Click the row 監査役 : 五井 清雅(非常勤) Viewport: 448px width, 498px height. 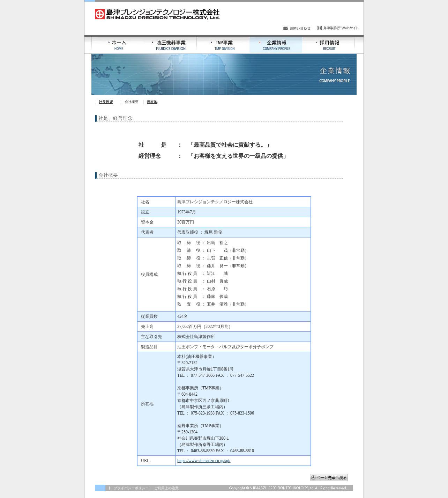coord(213,304)
